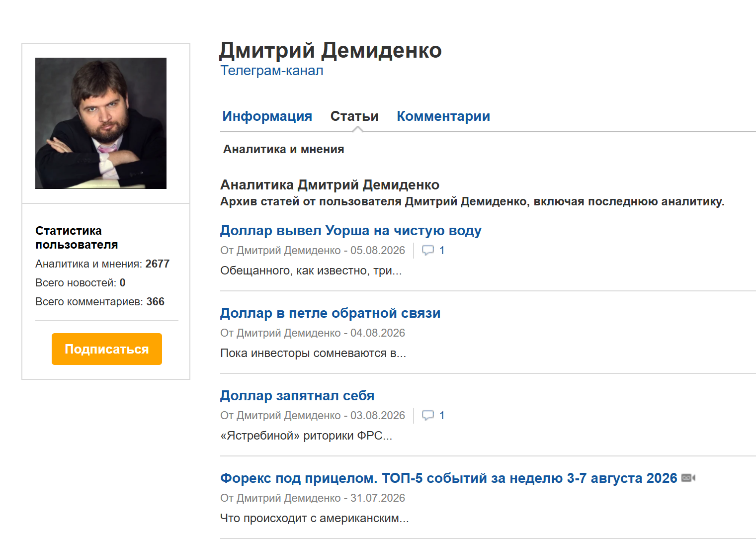Click the heading 'Дмитрий Демиденко'
The image size is (756, 540).
coord(331,50)
